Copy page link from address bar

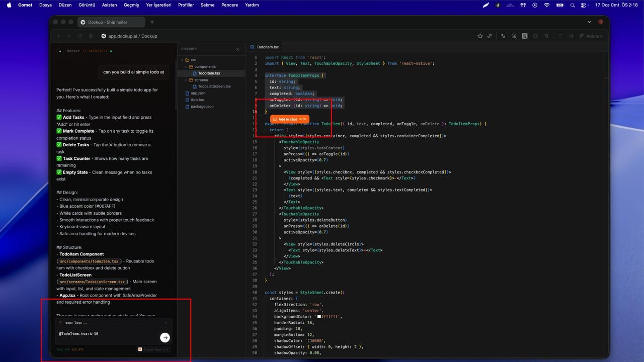(x=490, y=36)
